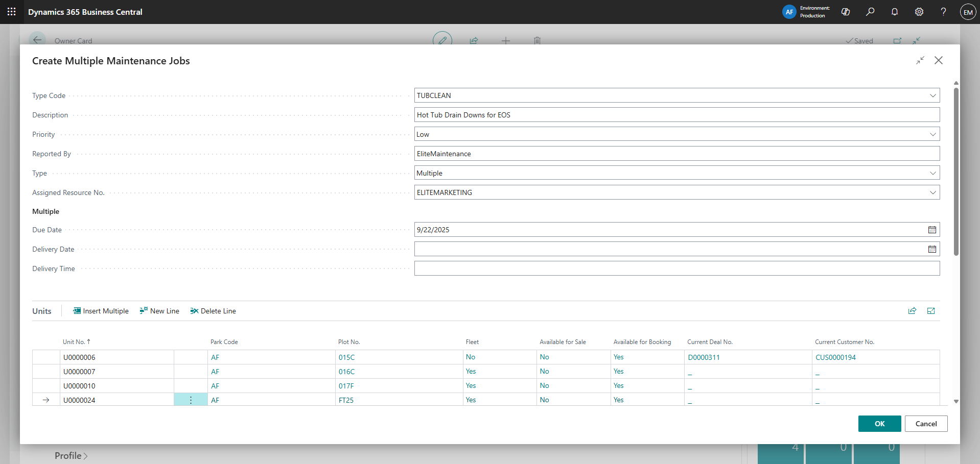This screenshot has width=980, height=464.
Task: Click scrollbar up arrow
Action: click(x=956, y=83)
